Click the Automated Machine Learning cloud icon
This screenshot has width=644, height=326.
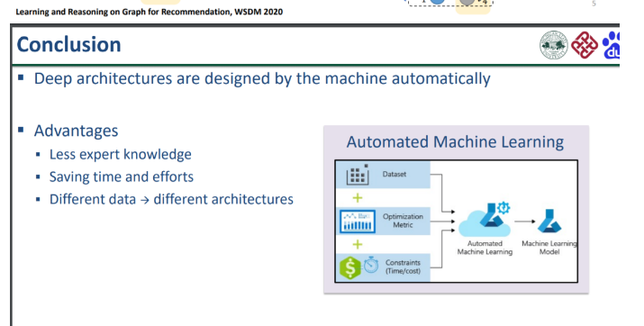point(485,219)
